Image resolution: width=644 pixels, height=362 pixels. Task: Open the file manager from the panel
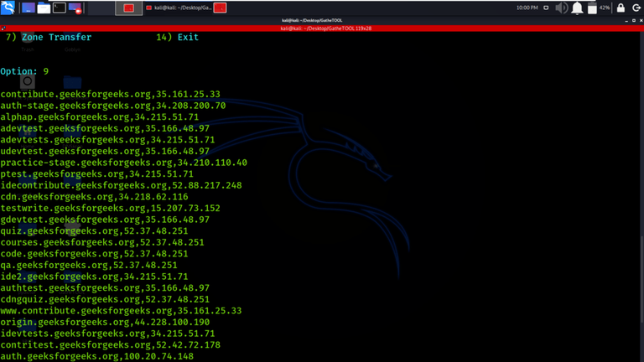44,8
